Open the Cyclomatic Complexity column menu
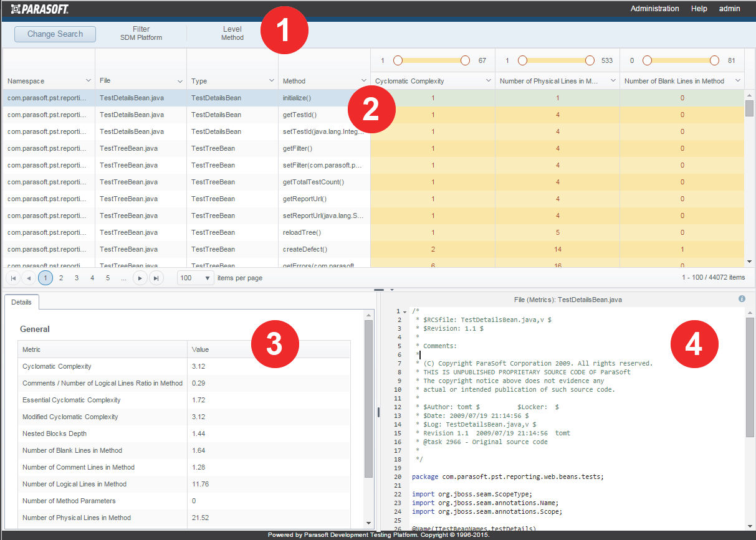756x540 pixels. [488, 81]
